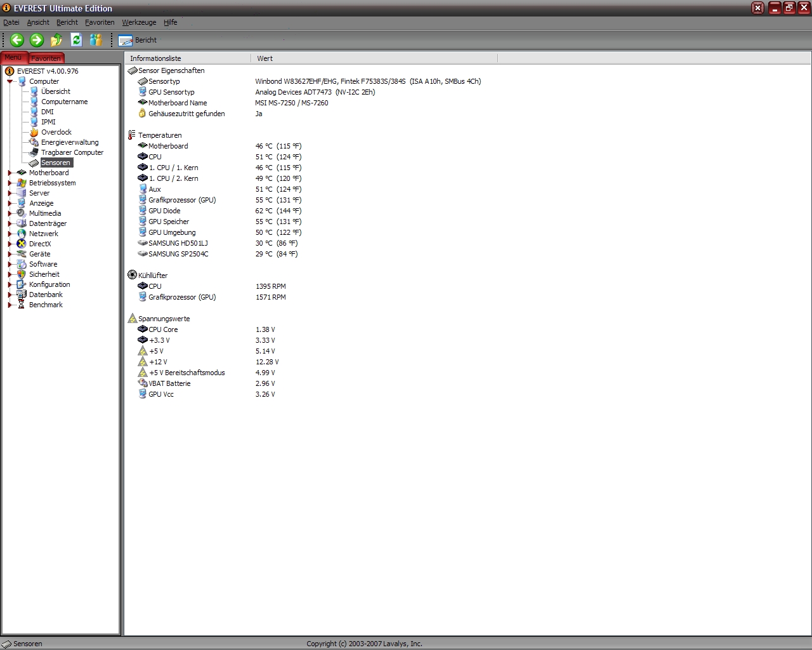
Task: Click the VBAT Batterie icon
Action: coord(143,383)
